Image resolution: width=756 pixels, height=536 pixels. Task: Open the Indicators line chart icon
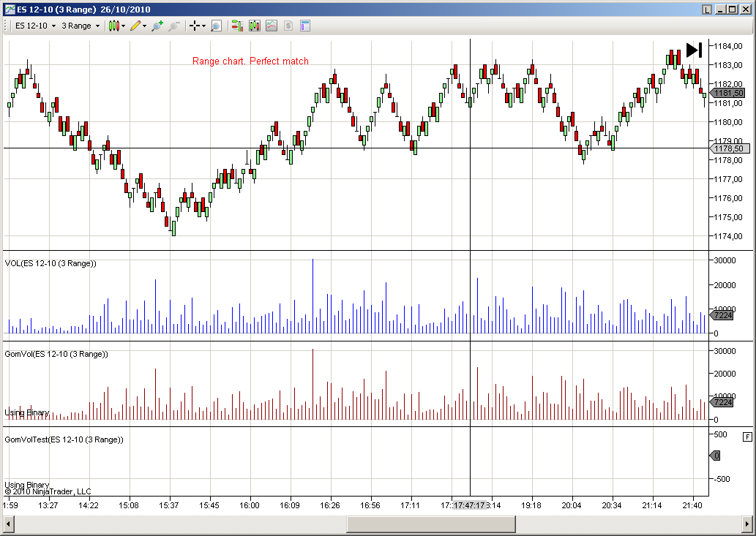pyautogui.click(x=272, y=26)
